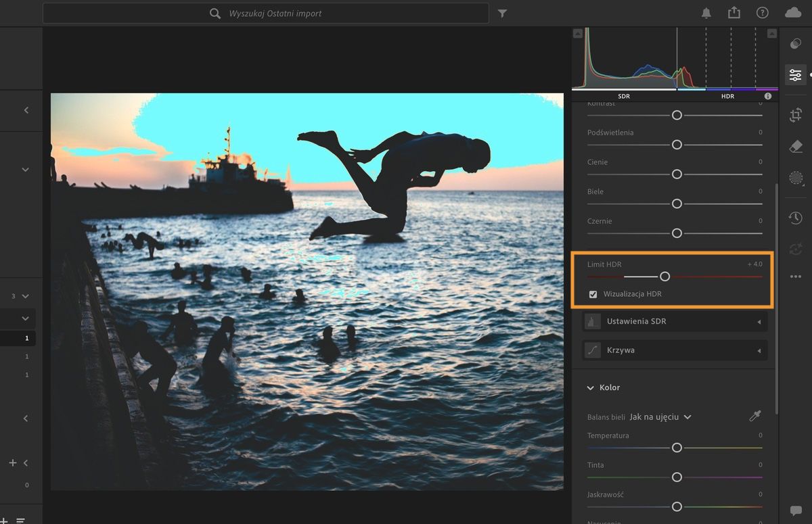Open the share export icon

point(734,14)
